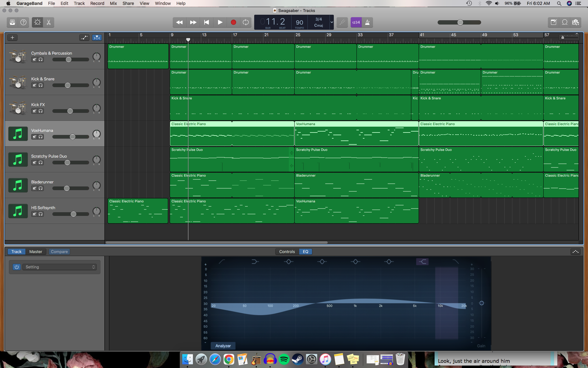Viewport: 588px width, 368px height.
Task: Click the tempo value 90
Action: [x=300, y=22]
